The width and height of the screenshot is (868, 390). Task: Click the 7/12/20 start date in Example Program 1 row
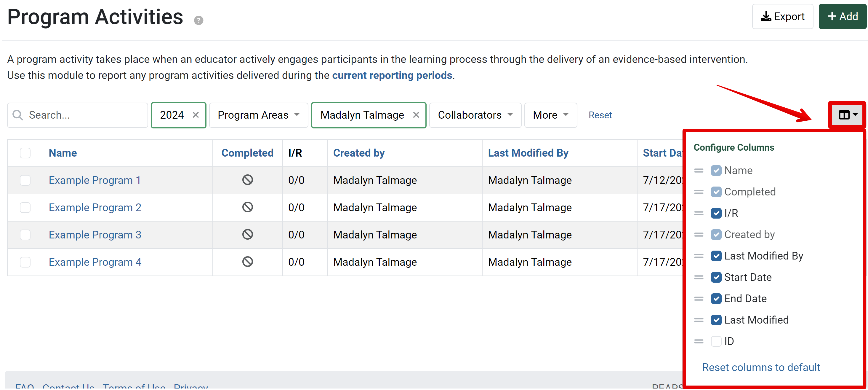point(662,180)
